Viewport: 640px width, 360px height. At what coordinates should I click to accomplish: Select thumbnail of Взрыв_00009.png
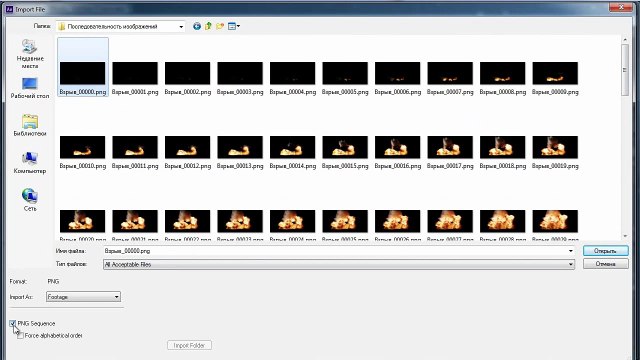click(555, 73)
